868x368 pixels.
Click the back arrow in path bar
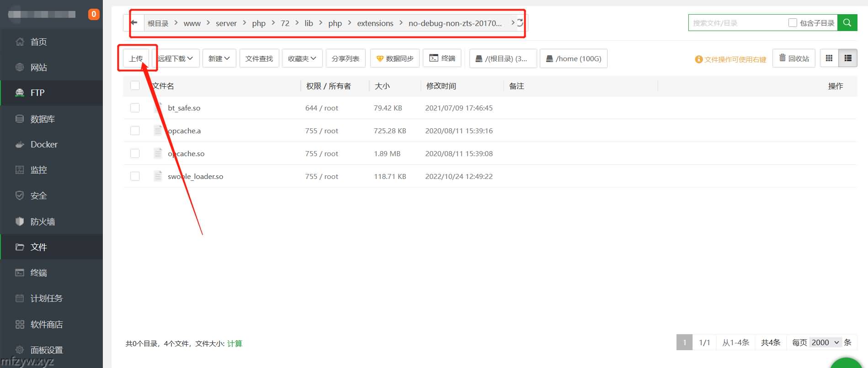134,23
